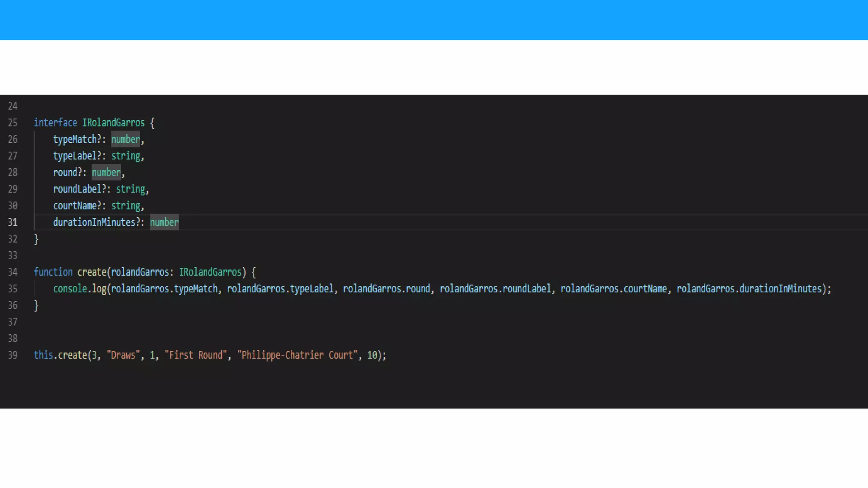Click line number 31 in the gutter

13,222
